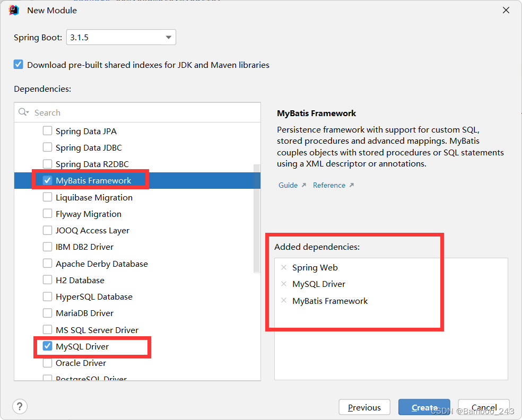522x420 pixels.
Task: Click the Previous button
Action: pyautogui.click(x=364, y=407)
